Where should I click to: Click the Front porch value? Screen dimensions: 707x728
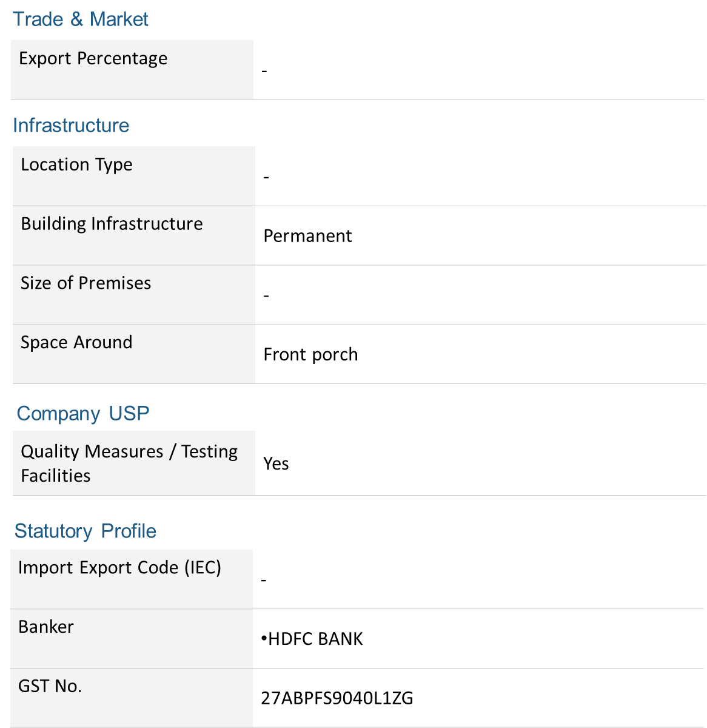click(310, 355)
